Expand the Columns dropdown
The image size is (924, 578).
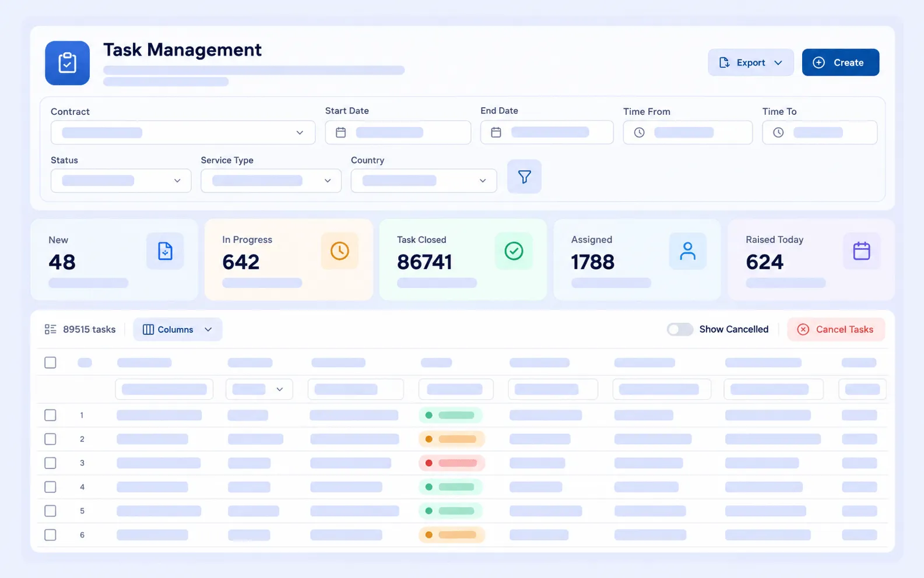click(x=178, y=329)
